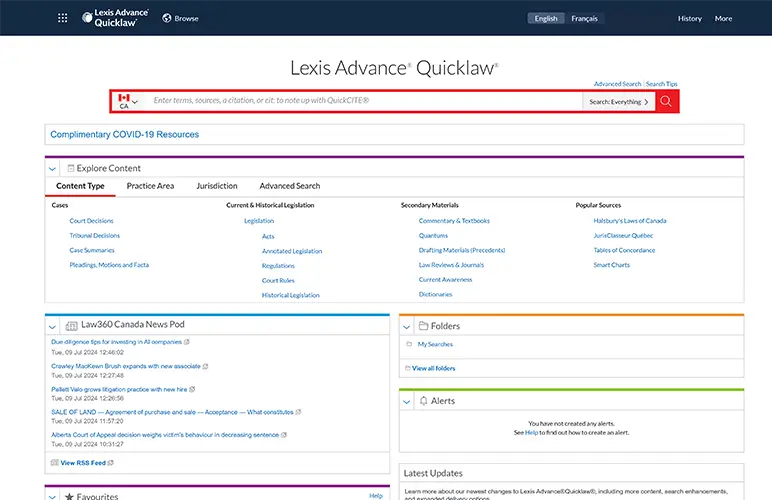This screenshot has width=772, height=500.
Task: Open Halsbury's Laws of Canada
Action: click(x=630, y=221)
